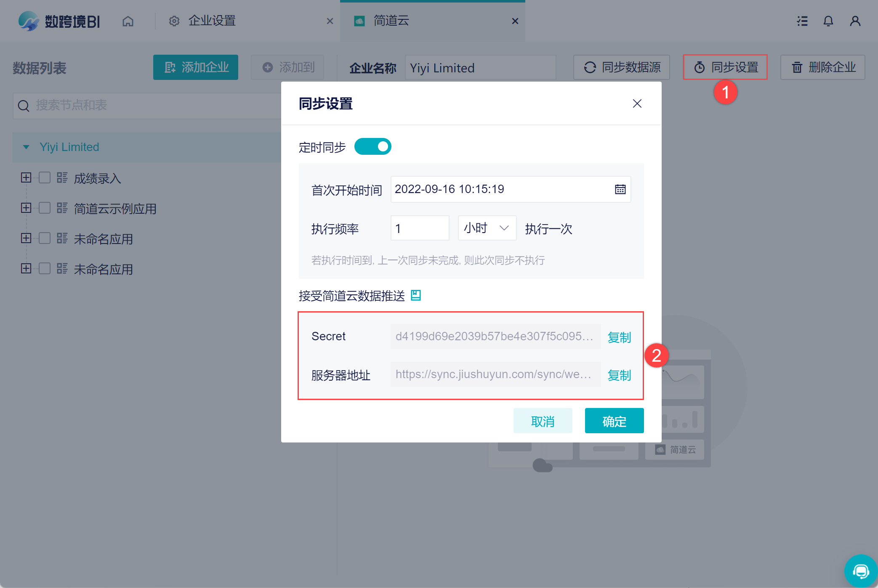Check the 成绩录入 checkbox

coord(45,178)
